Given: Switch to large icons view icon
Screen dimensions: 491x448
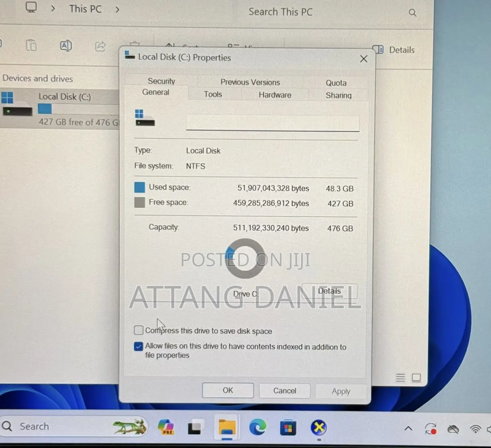Looking at the screenshot, I should pyautogui.click(x=416, y=378).
